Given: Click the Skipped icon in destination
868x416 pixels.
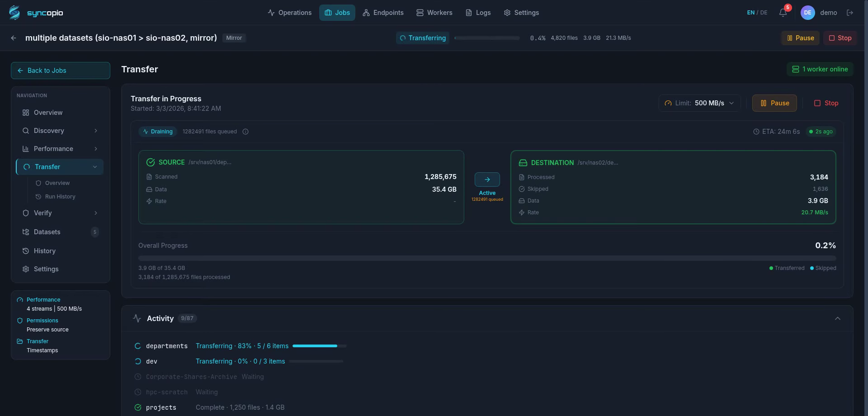Looking at the screenshot, I should click(x=522, y=189).
